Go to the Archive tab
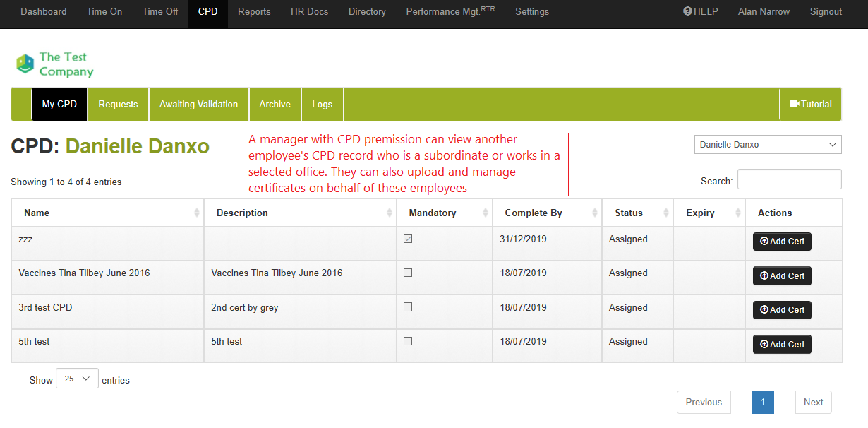Viewport: 868px width, 428px height. click(x=275, y=104)
